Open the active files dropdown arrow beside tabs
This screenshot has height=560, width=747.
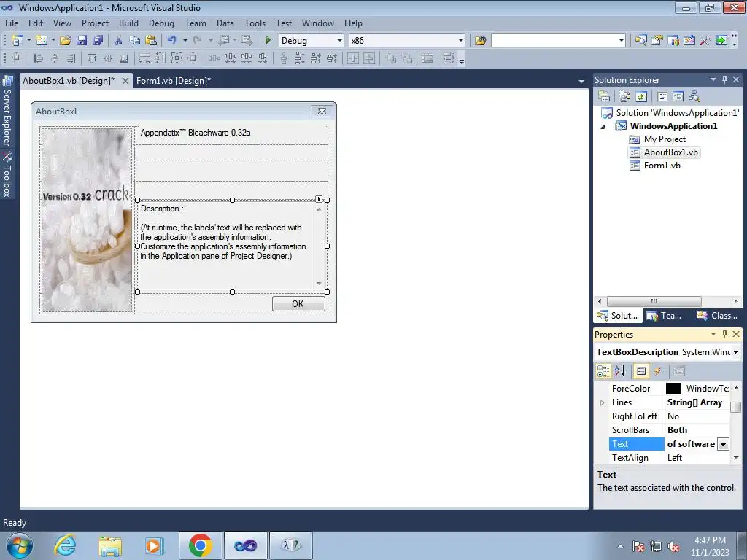[581, 82]
